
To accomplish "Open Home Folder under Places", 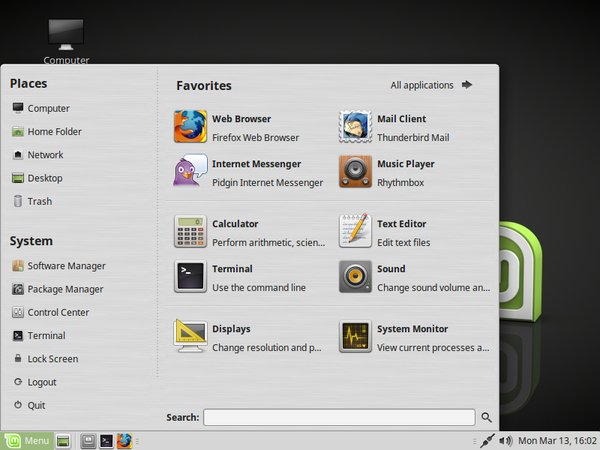I will 47,132.
